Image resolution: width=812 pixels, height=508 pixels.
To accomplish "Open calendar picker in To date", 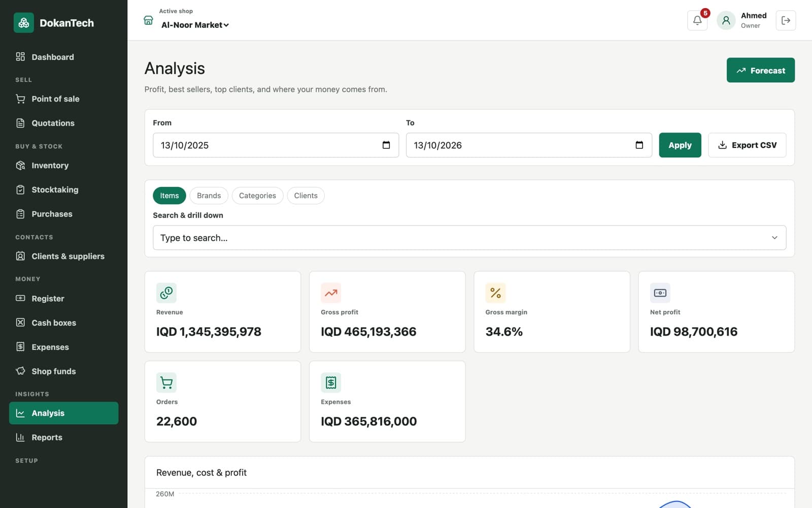I will coord(639,145).
